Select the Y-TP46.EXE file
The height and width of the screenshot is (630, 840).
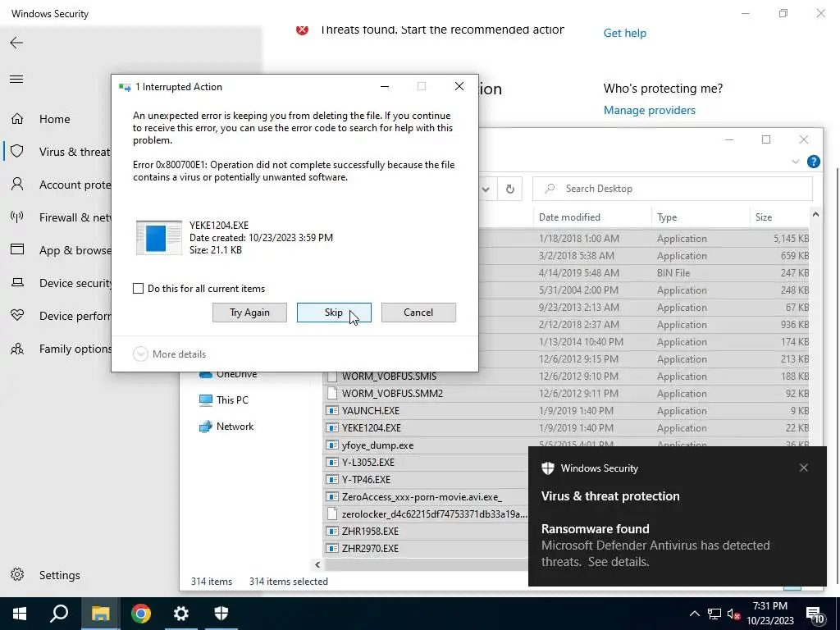coord(367,479)
